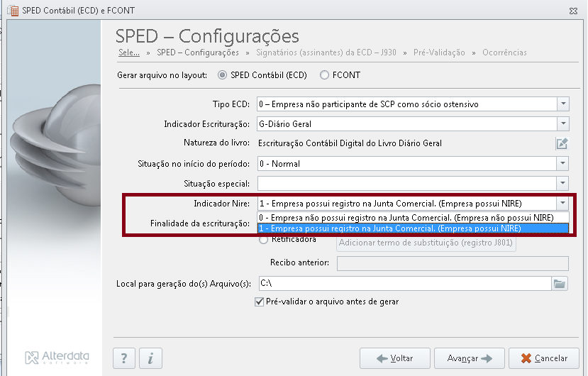Click the Pré-Validação breadcrumb step
Screen dimensions: 588x376
click(439, 52)
